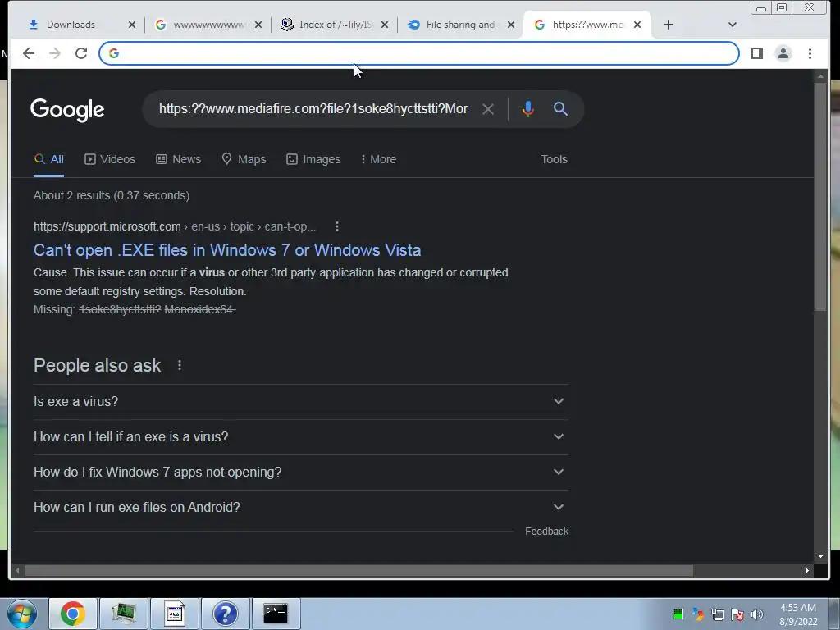Expand How can I run exe on Android
Image resolution: width=840 pixels, height=630 pixels.
(x=300, y=508)
